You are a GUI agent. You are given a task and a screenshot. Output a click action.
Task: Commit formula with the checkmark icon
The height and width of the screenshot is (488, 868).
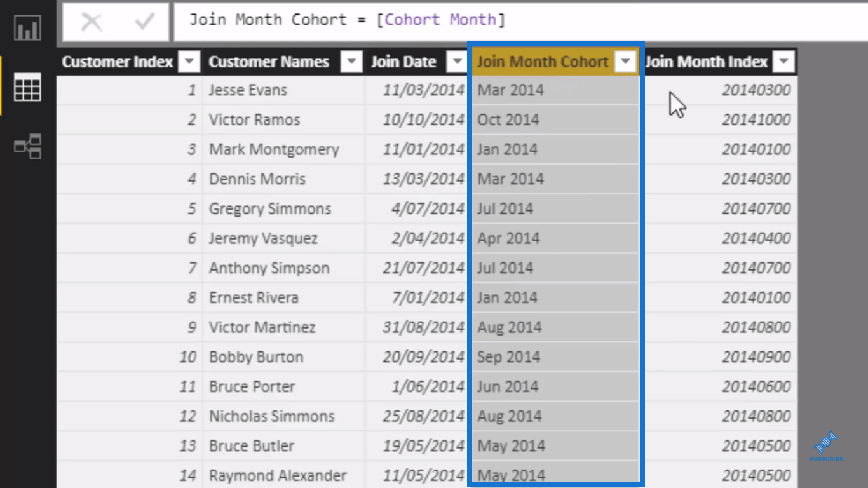tap(145, 22)
